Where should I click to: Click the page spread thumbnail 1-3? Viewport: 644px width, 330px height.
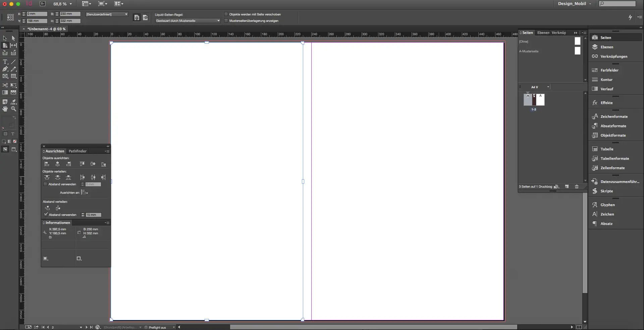(534, 100)
